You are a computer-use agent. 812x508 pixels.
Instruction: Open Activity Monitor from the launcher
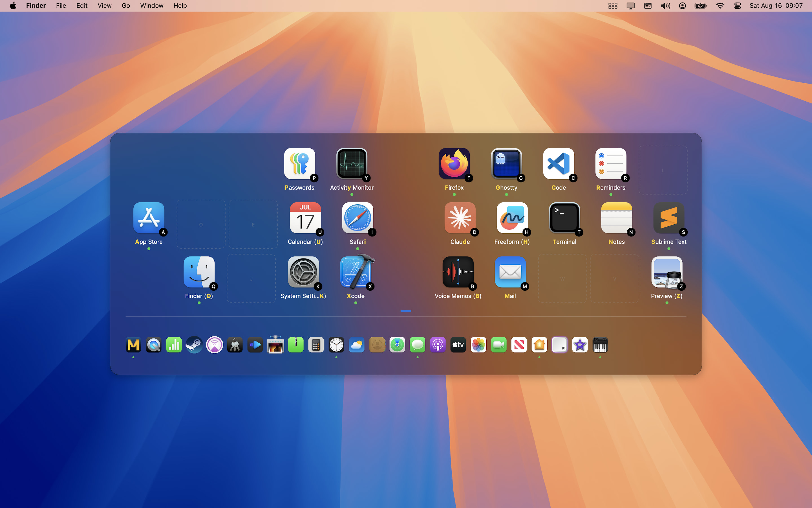click(352, 164)
